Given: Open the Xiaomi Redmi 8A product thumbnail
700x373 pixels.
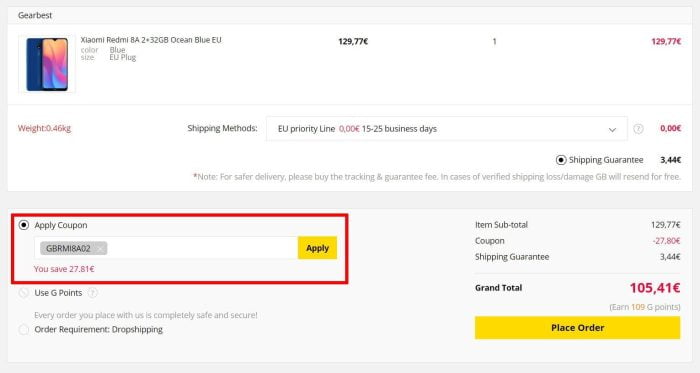Looking at the screenshot, I should click(x=47, y=64).
